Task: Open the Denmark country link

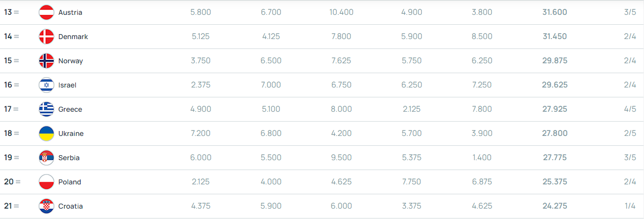Action: pyautogui.click(x=73, y=37)
